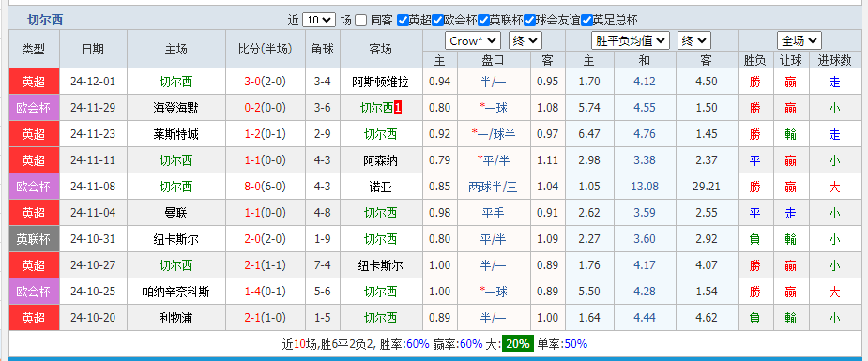Open 莱斯特城 home team link
Viewport: 868px width, 361px height.
[x=176, y=134]
